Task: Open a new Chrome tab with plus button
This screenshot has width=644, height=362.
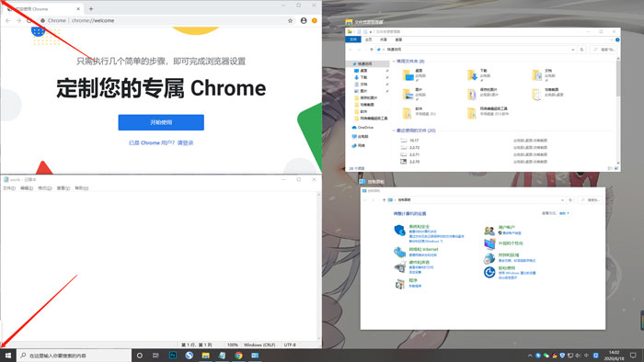Action: pyautogui.click(x=91, y=8)
